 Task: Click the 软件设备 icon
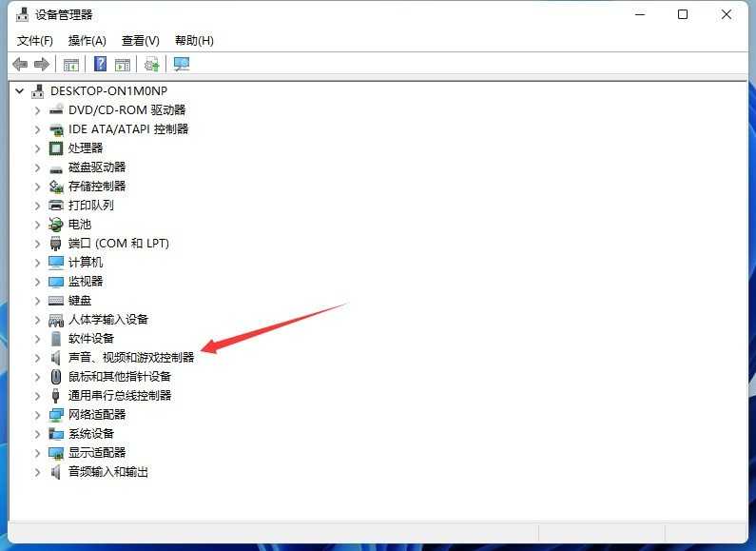coord(56,339)
